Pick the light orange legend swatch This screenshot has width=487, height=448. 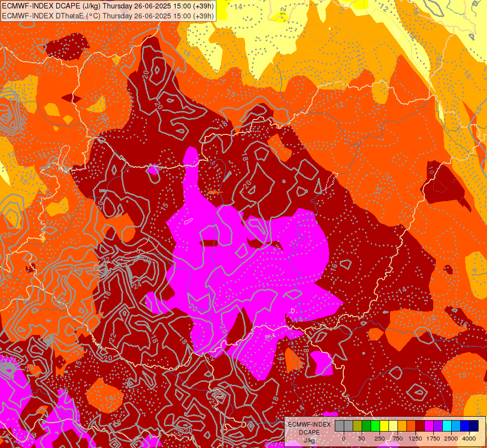click(x=402, y=426)
